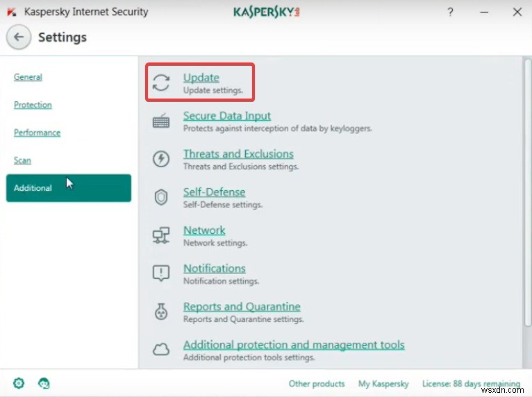Viewport: 532px width, 397px height.
Task: Click 'Protects against interception of data by keyloggers.'
Action: coord(278,128)
